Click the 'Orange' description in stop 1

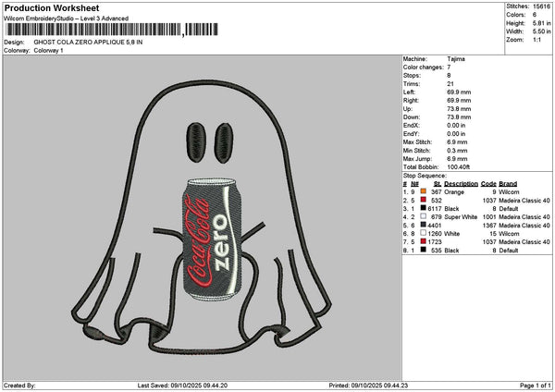click(454, 192)
